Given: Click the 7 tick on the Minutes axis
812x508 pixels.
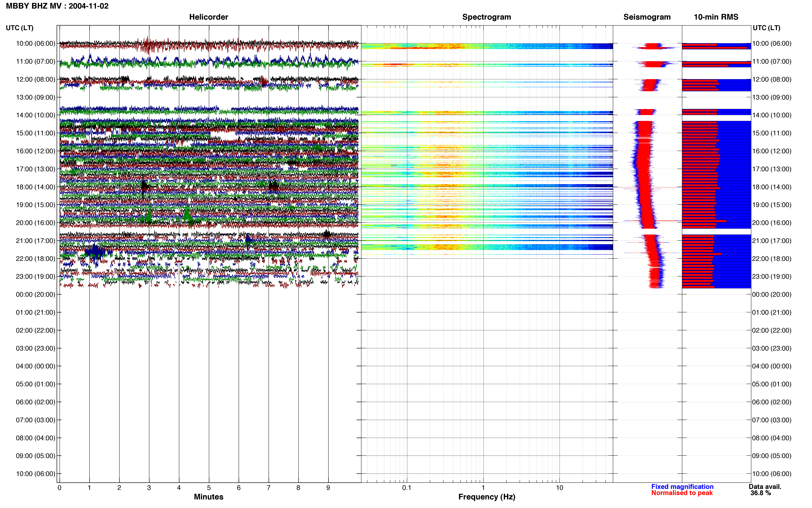Looking at the screenshot, I should coord(269,487).
